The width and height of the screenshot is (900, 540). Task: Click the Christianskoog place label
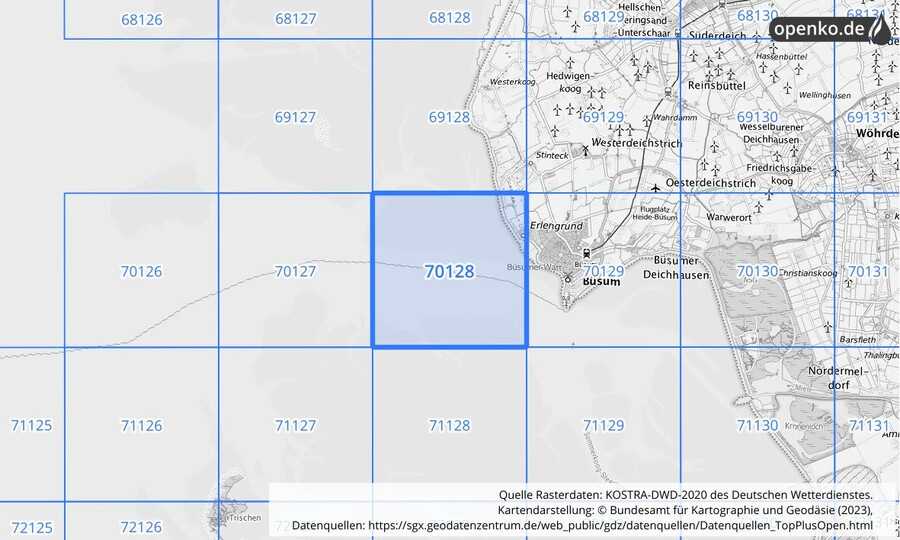click(808, 273)
